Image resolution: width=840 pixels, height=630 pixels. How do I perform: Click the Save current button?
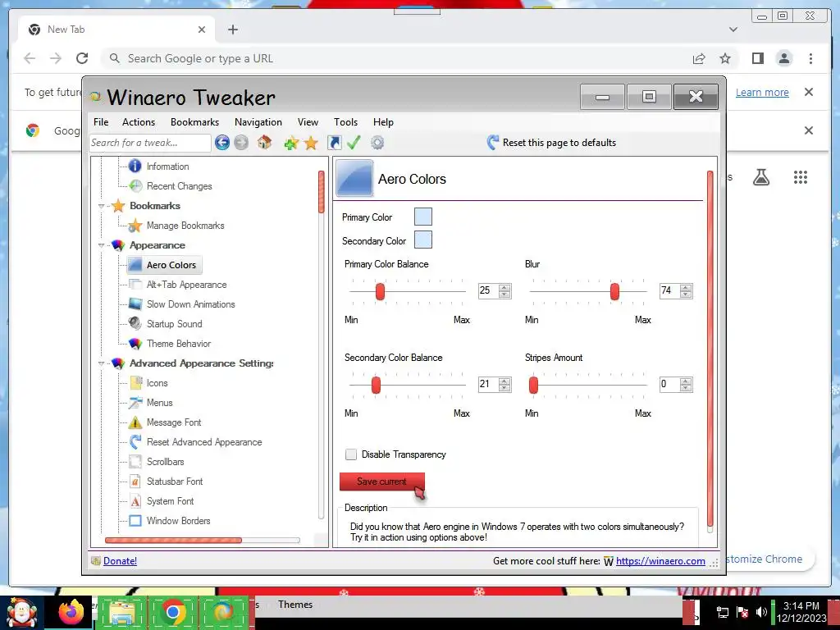382,482
